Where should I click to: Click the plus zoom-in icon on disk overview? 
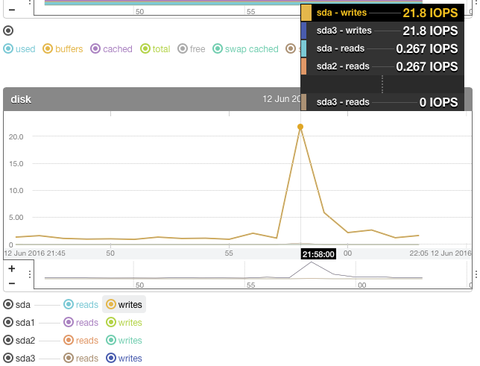[12, 268]
